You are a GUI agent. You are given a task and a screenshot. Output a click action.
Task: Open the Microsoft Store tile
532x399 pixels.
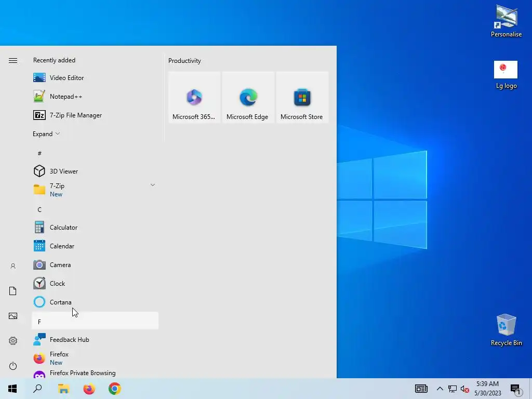click(x=302, y=97)
